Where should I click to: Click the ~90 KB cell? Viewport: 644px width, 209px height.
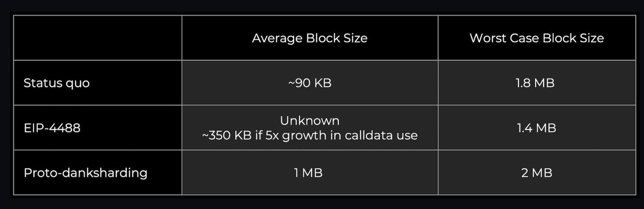click(x=310, y=83)
